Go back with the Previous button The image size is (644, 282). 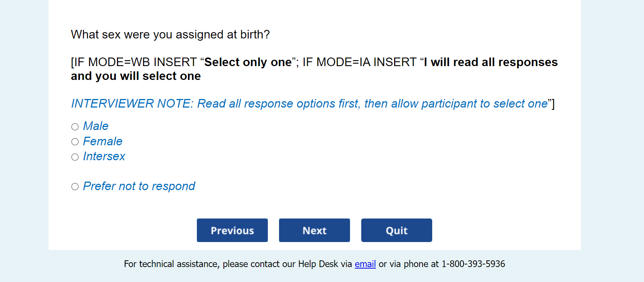point(232,230)
